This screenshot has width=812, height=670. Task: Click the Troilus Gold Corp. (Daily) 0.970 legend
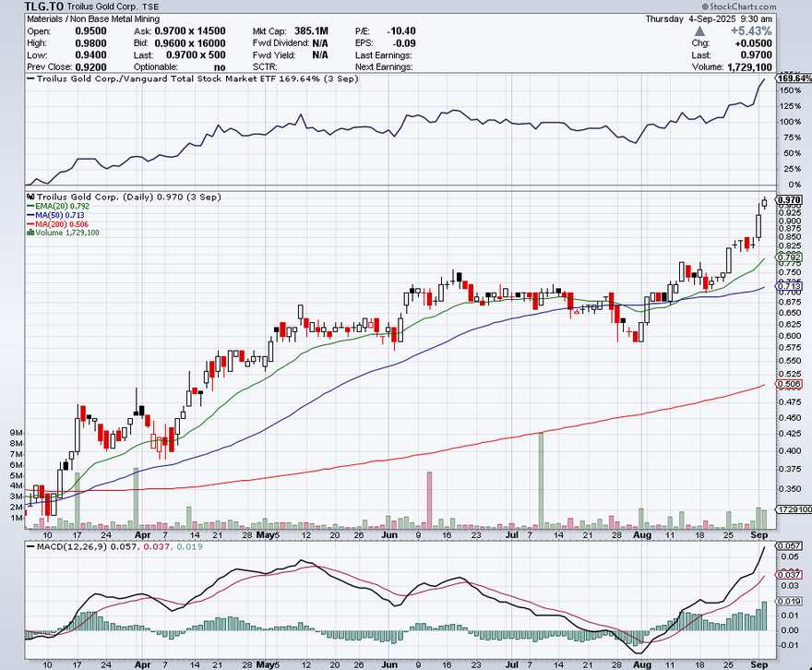click(128, 197)
